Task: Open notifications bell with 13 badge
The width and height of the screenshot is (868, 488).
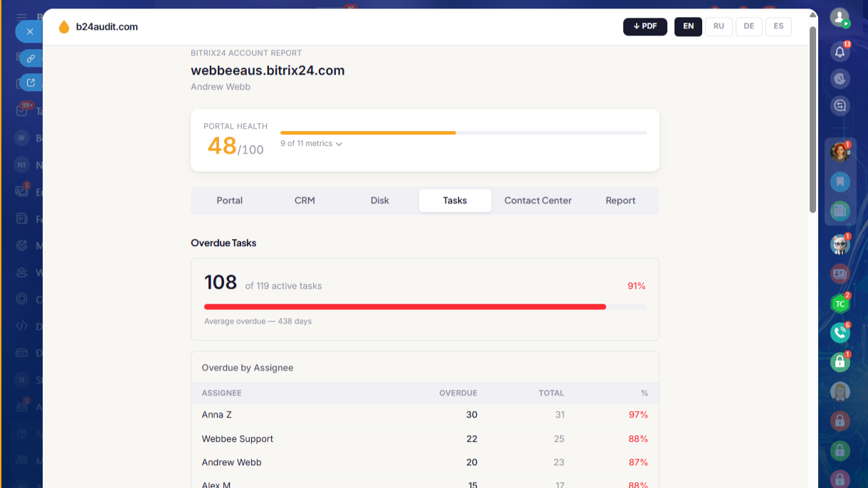Action: [x=840, y=51]
